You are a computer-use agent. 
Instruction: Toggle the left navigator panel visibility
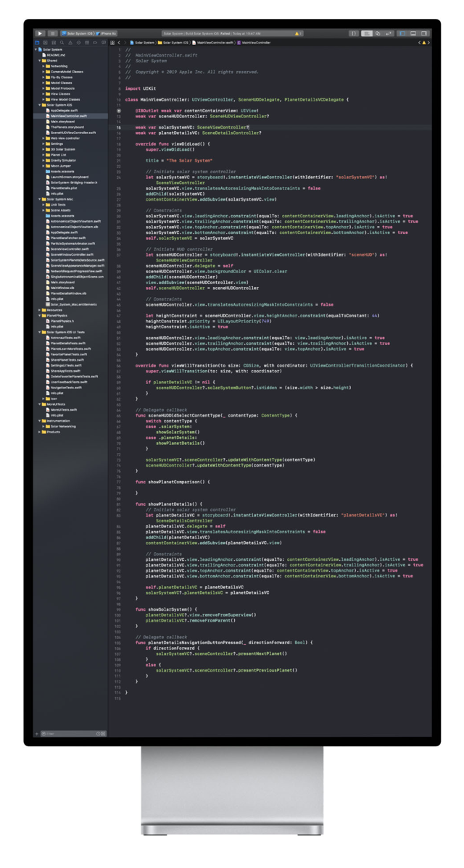point(404,33)
